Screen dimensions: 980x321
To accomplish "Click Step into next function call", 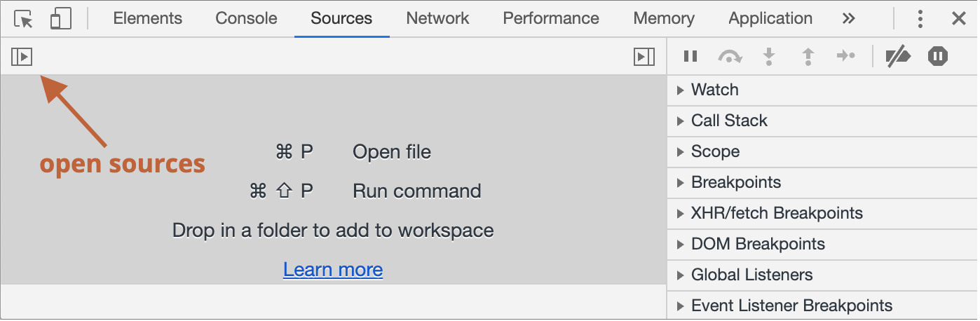I will [x=769, y=57].
